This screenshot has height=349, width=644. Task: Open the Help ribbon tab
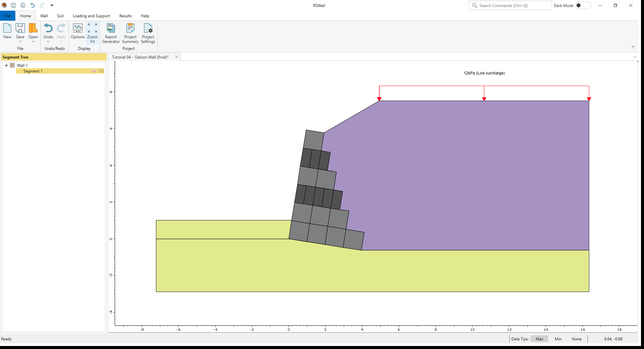(x=145, y=16)
